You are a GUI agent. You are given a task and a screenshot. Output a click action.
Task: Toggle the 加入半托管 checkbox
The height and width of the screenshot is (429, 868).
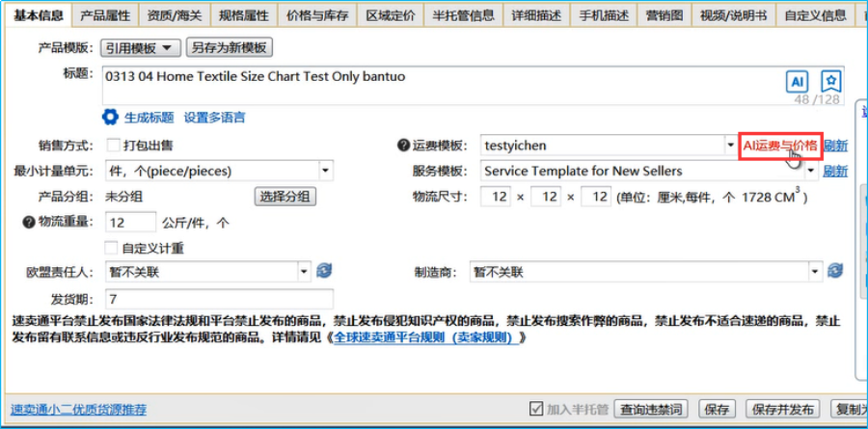coord(536,409)
